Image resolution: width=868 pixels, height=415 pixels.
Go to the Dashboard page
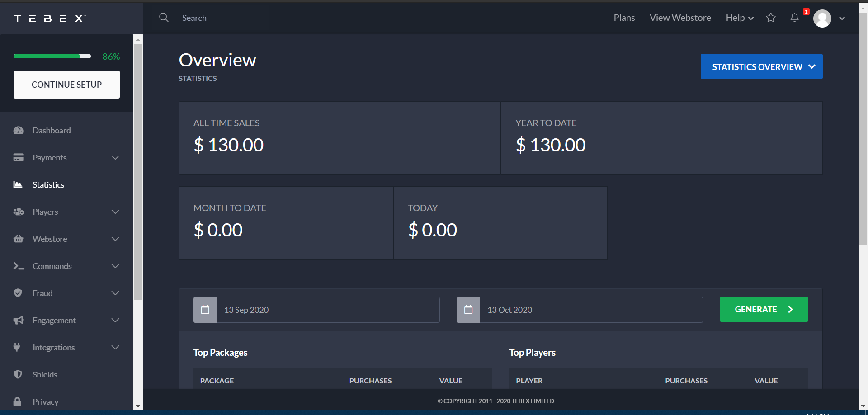[52, 130]
